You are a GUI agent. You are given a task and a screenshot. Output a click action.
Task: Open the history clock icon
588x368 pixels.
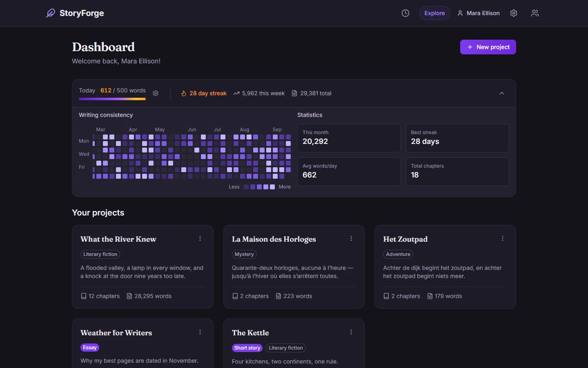(405, 13)
